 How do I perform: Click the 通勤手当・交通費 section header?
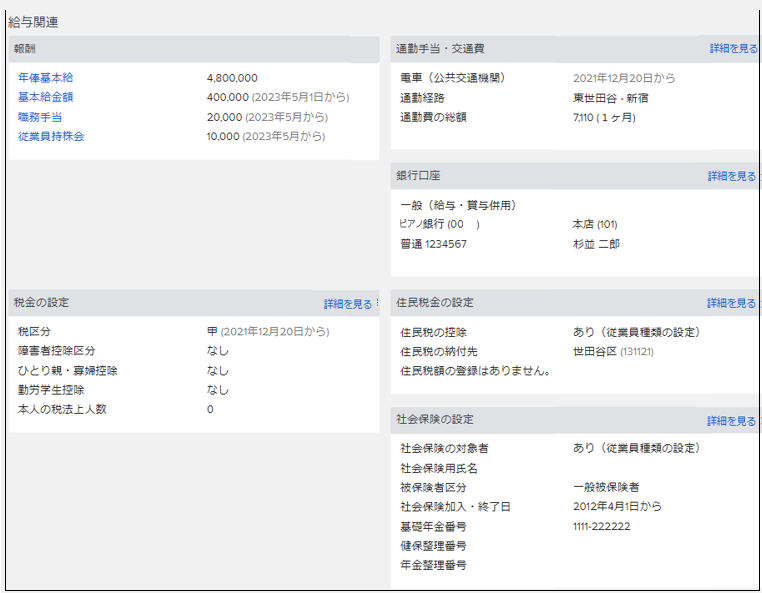coord(440,49)
